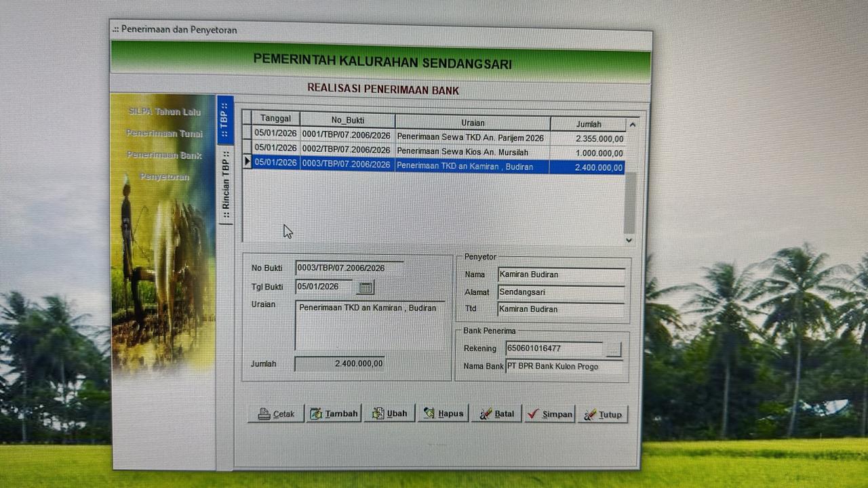Click the Nama Penyetor input field
Image resolution: width=868 pixels, height=488 pixels.
pos(561,274)
